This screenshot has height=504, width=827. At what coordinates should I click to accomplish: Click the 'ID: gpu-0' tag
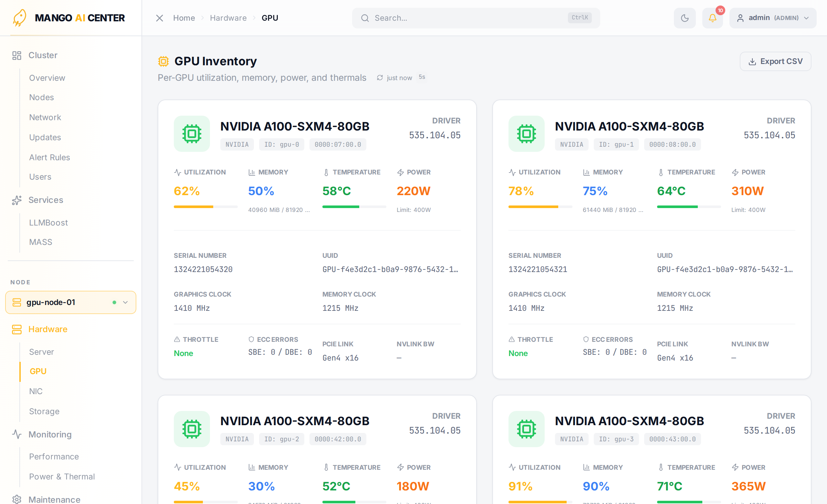click(282, 145)
